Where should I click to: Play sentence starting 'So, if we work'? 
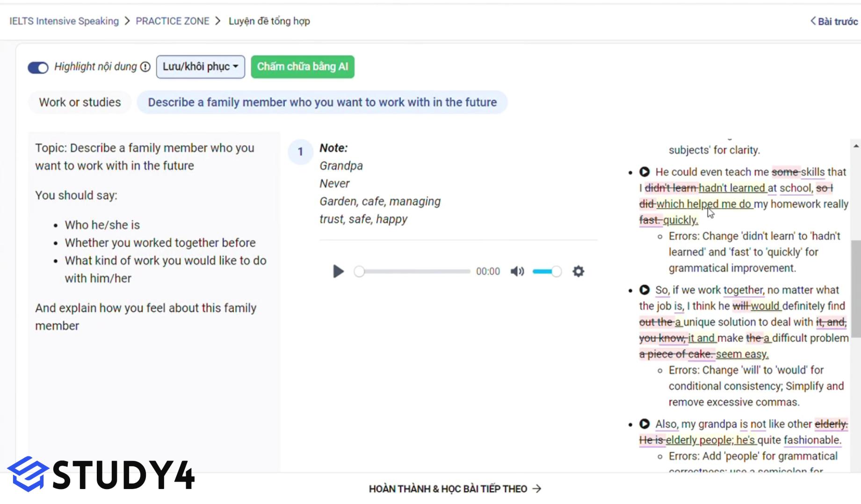click(x=644, y=290)
